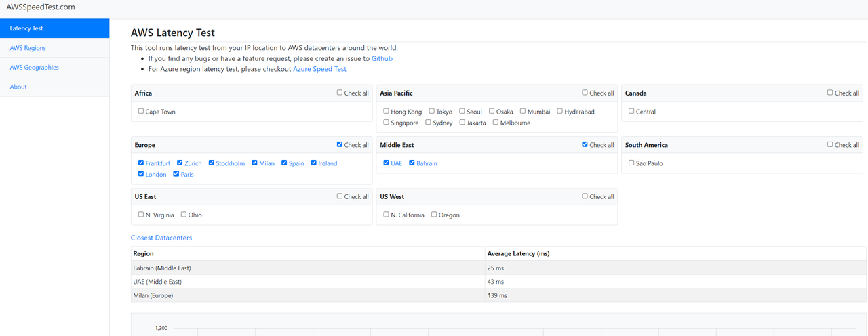Open the About sidebar item
Image resolution: width=868 pixels, height=336 pixels.
click(x=54, y=87)
